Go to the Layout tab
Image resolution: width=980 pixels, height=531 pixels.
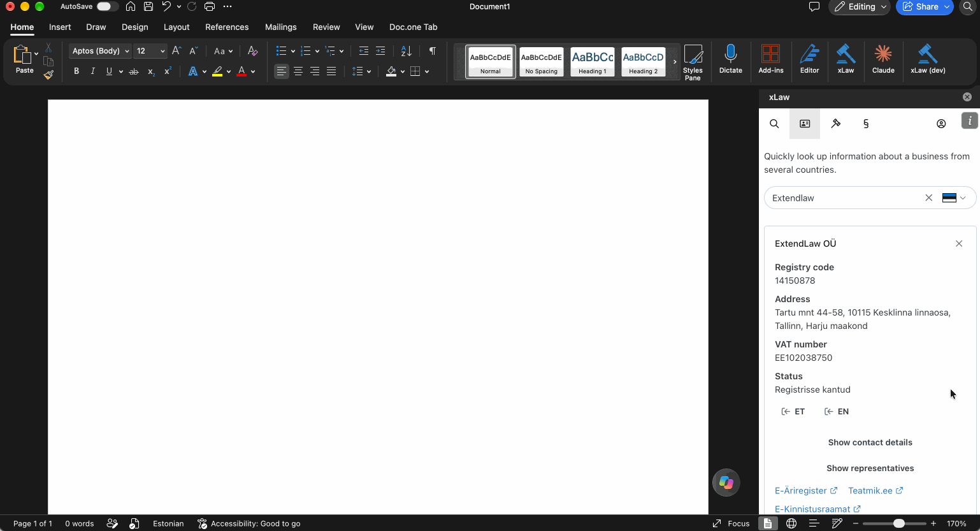[x=177, y=27]
